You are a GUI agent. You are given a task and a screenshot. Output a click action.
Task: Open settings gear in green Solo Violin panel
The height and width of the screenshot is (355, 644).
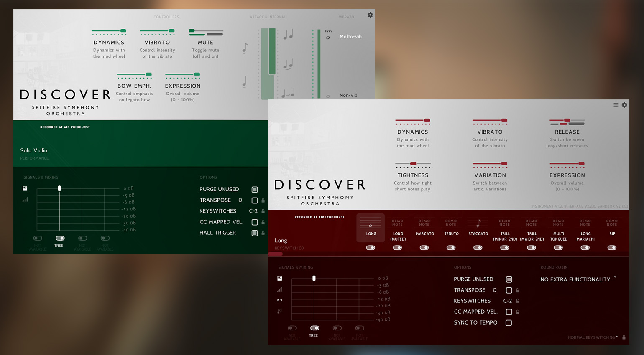(x=370, y=15)
